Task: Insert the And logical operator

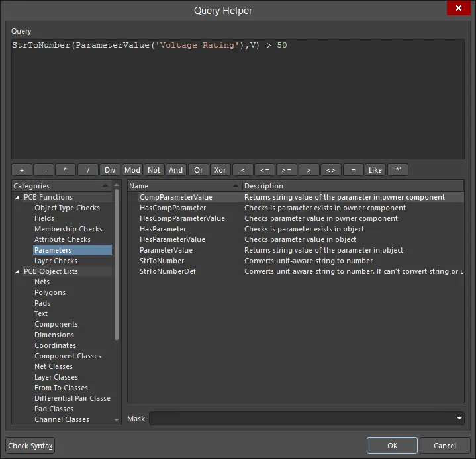Action: coord(175,170)
